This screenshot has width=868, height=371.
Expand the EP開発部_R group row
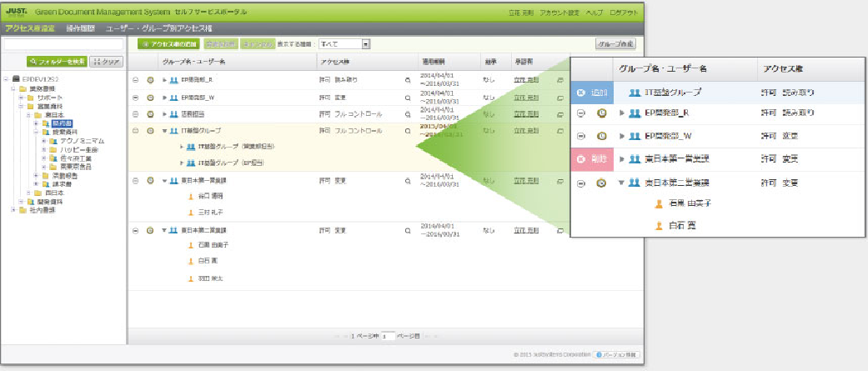click(164, 80)
